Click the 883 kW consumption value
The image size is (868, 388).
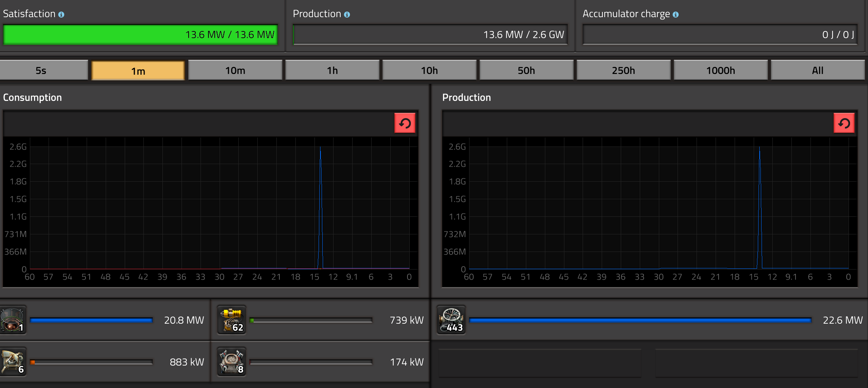pos(187,362)
